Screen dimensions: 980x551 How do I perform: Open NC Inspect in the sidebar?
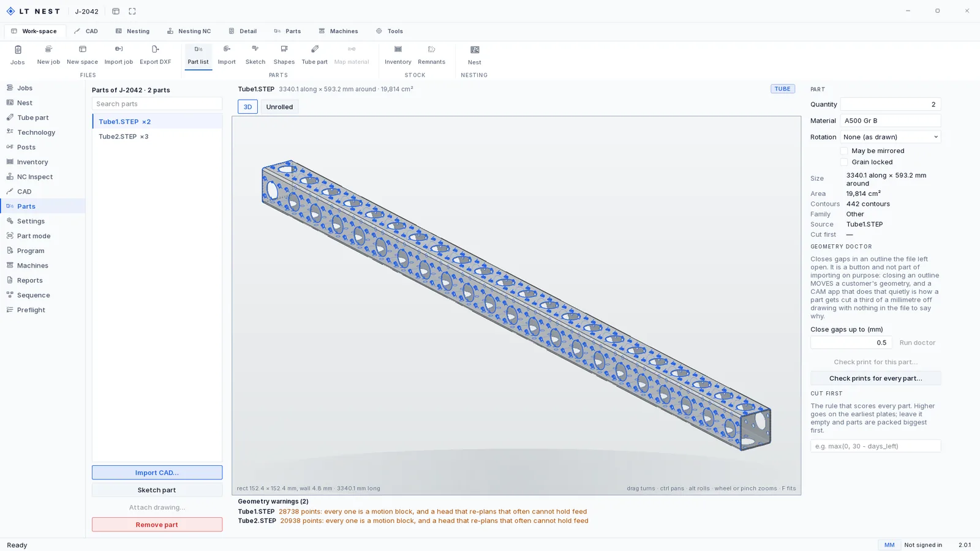43,176
